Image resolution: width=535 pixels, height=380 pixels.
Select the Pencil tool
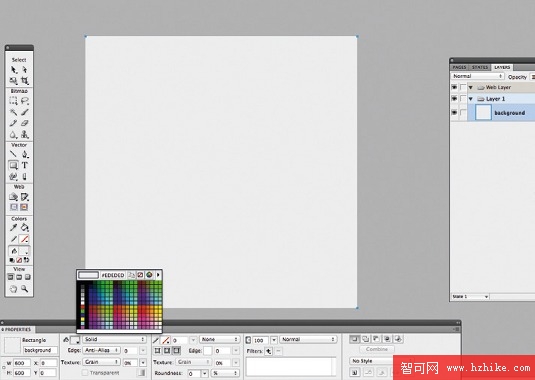click(14, 123)
